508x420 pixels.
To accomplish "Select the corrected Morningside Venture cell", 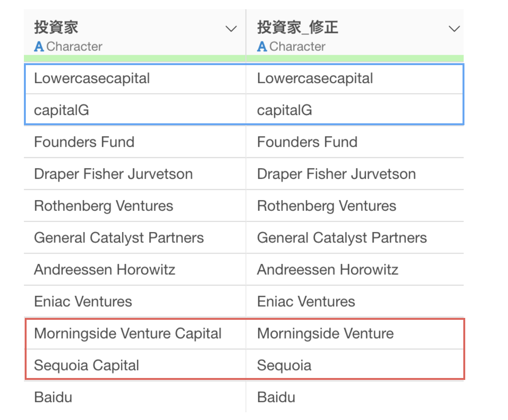I will [x=355, y=333].
